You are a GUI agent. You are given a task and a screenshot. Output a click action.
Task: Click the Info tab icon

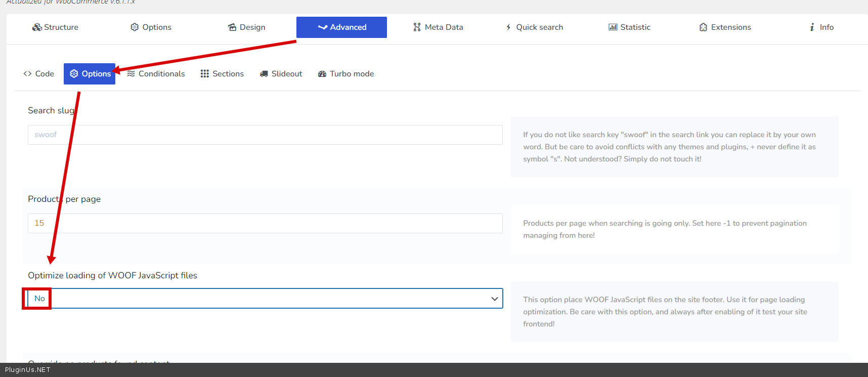coord(812,27)
